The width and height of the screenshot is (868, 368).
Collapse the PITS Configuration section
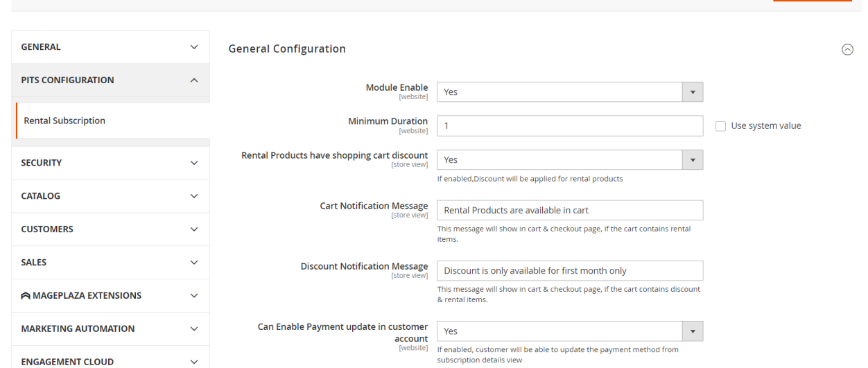[110, 80]
